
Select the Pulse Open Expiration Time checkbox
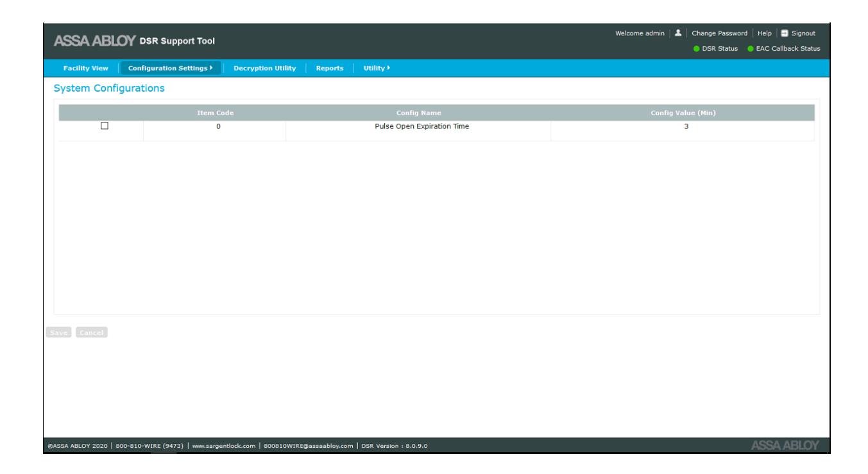tap(104, 126)
